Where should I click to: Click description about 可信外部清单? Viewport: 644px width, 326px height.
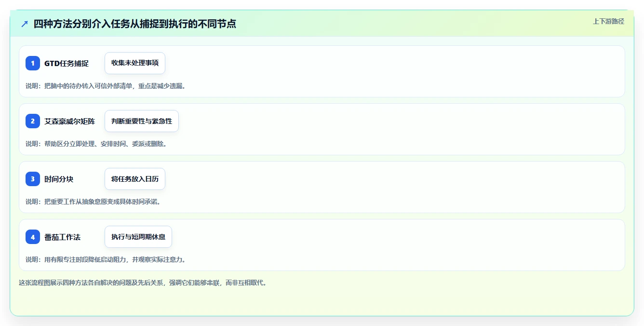[106, 86]
